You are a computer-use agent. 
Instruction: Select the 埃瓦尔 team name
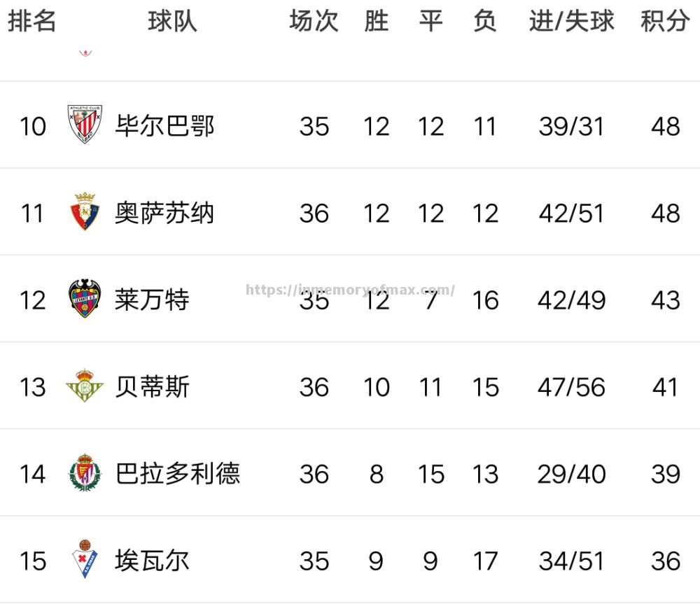(152, 561)
